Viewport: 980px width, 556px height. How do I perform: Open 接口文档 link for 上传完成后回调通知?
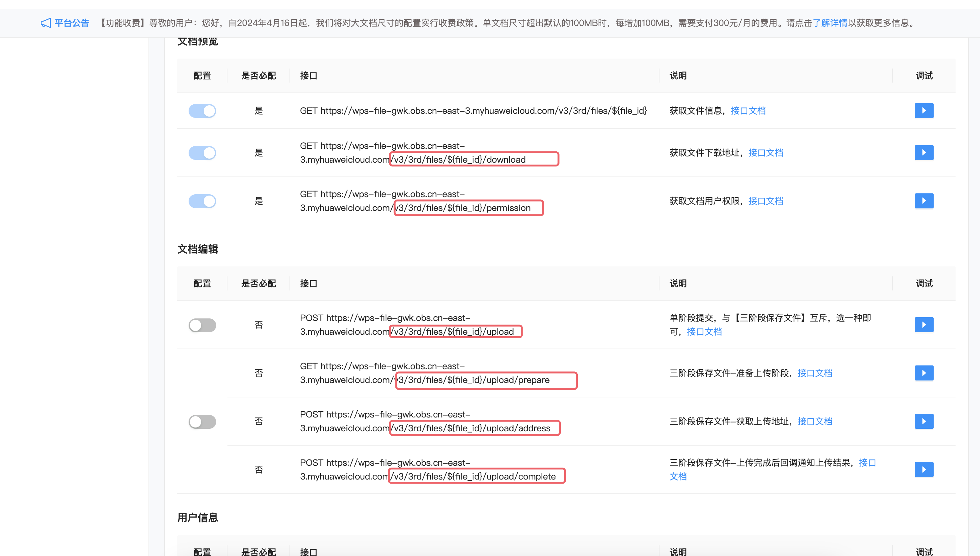[x=867, y=463]
